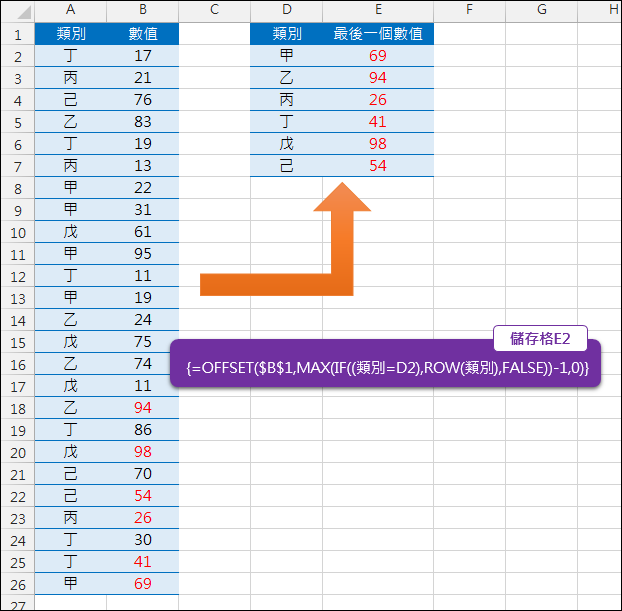Select column C header

pos(215,11)
